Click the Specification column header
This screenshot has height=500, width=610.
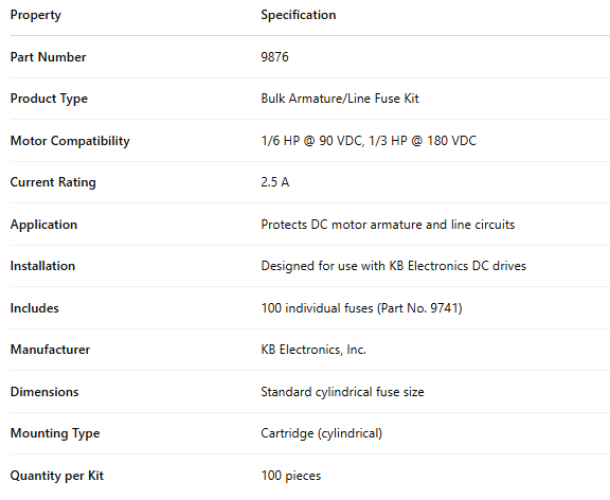pyautogui.click(x=298, y=15)
